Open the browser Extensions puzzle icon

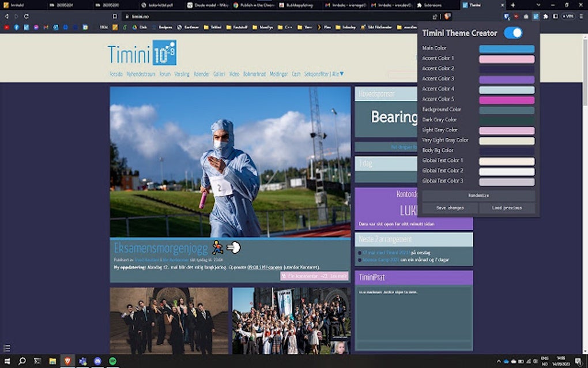[546, 17]
